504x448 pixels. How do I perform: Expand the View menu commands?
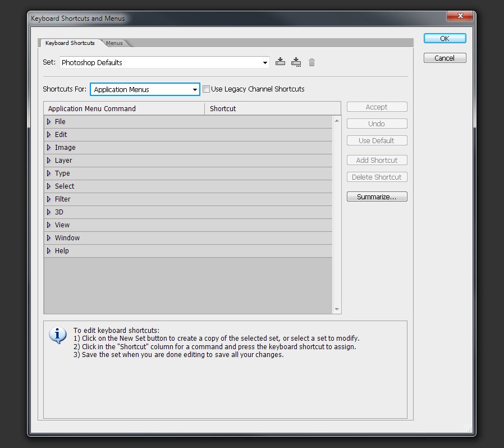point(49,225)
